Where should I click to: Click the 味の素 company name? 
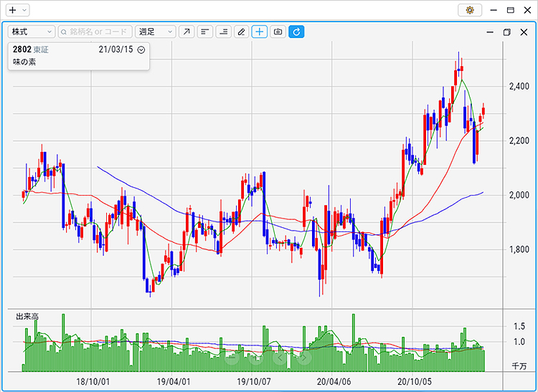(24, 62)
